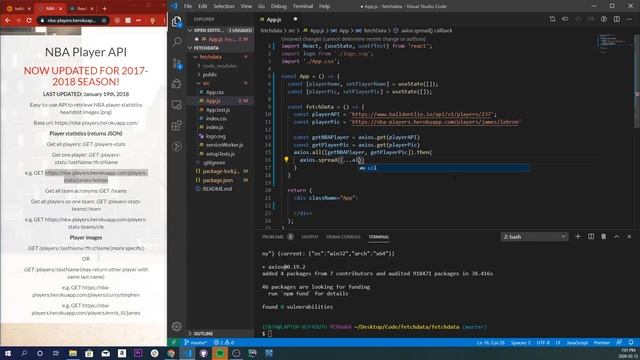Click the UTF-8 encoding status item
The height and width of the screenshot is (360, 640).
tap(542, 342)
